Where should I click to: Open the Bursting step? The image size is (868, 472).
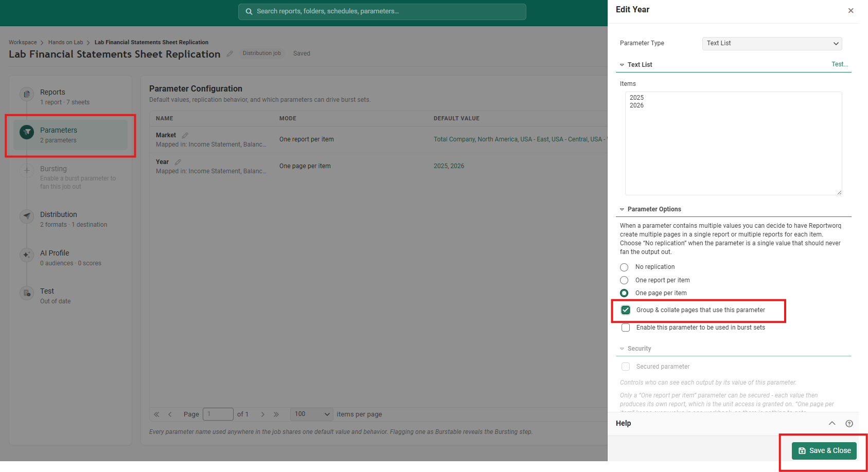(70, 177)
